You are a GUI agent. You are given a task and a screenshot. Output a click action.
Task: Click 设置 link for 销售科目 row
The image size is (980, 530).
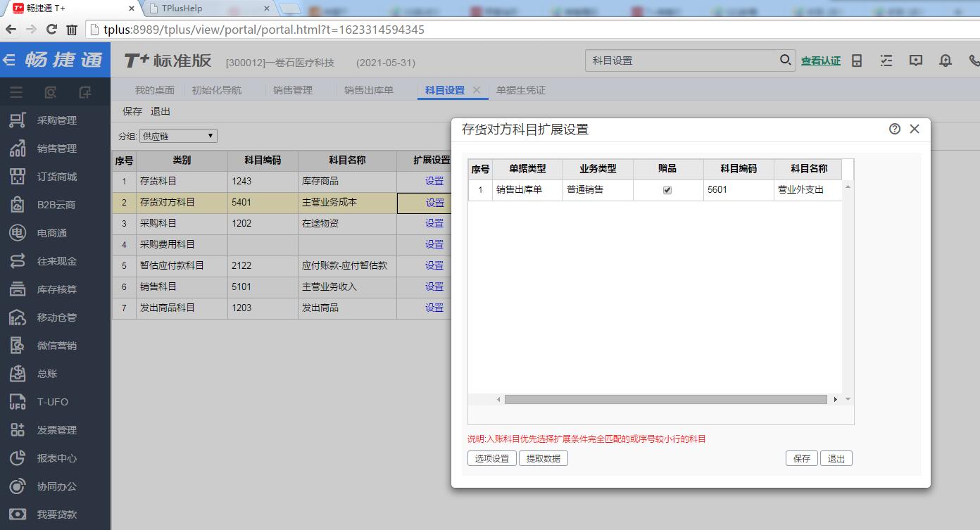click(434, 286)
